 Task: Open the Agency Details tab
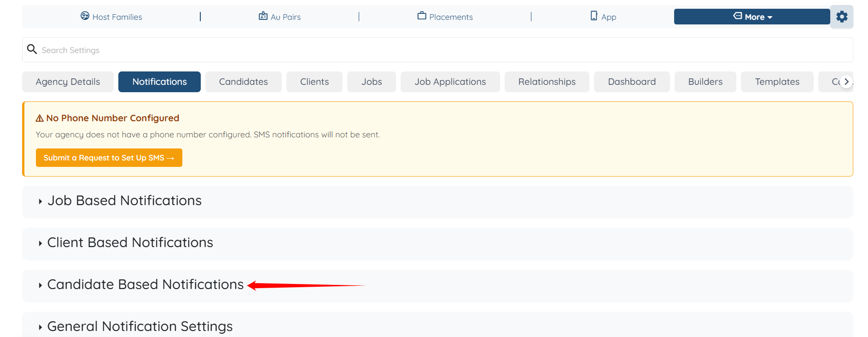click(68, 82)
